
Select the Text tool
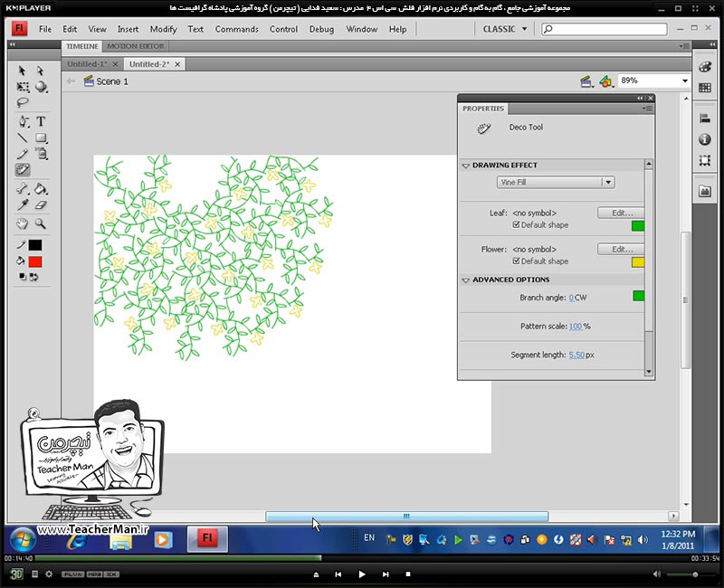(x=41, y=121)
